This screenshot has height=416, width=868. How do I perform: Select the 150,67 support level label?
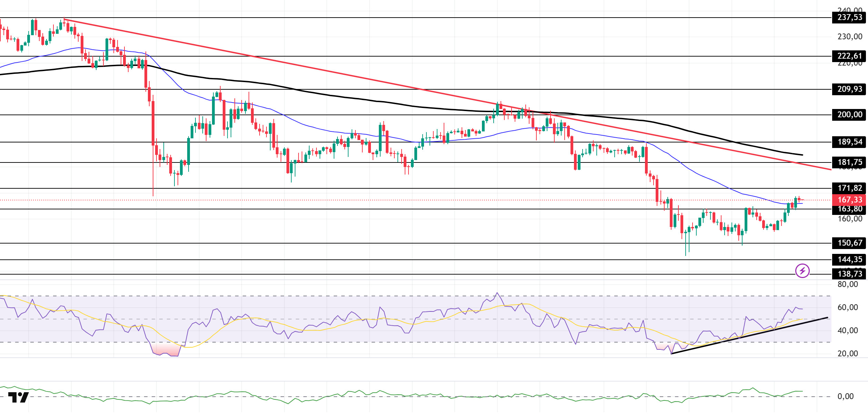[849, 243]
